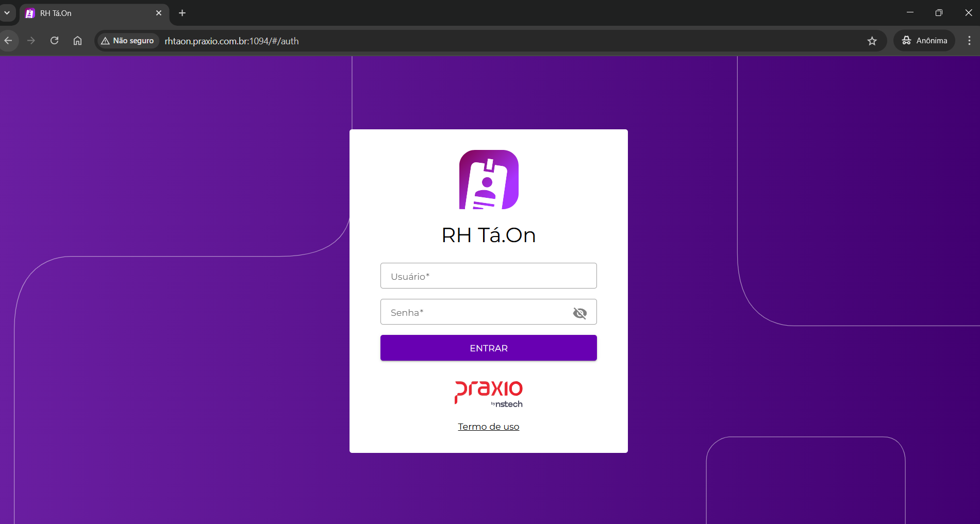This screenshot has width=980, height=524.
Task: Click the RH Tá.On app logo
Action: coord(489,179)
